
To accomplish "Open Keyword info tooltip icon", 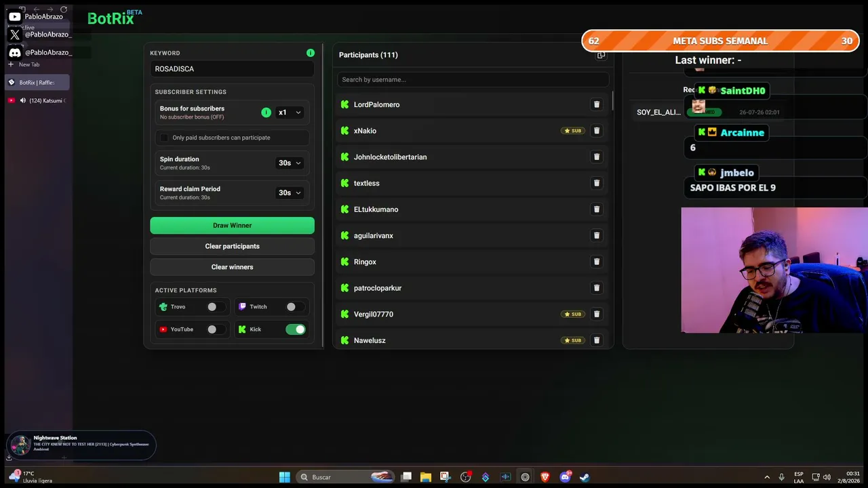I will tap(310, 53).
